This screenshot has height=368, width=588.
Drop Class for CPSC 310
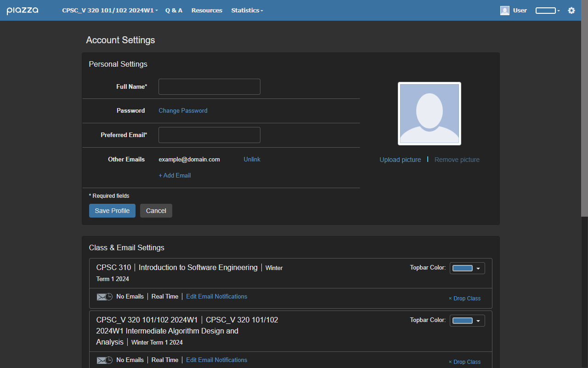point(464,299)
